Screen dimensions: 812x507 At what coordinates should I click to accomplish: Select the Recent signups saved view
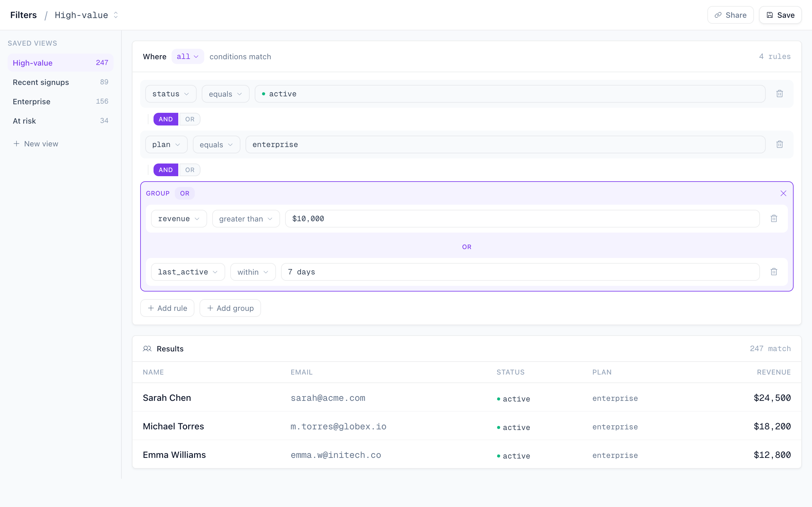(x=41, y=82)
